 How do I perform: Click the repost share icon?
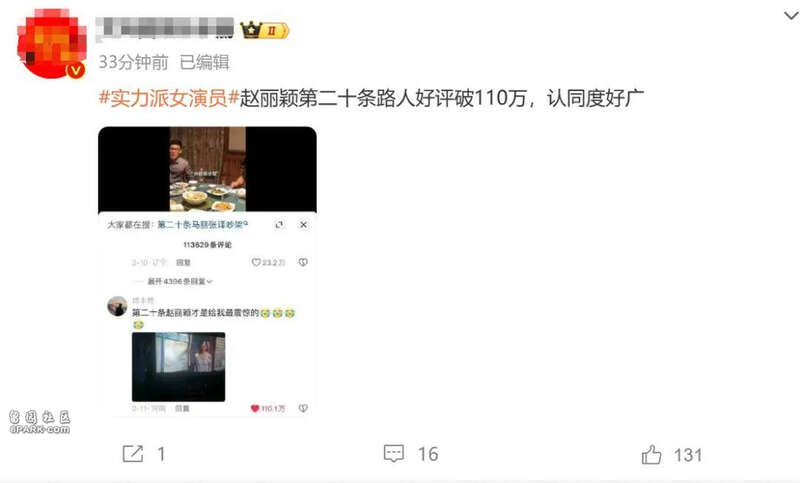[133, 453]
